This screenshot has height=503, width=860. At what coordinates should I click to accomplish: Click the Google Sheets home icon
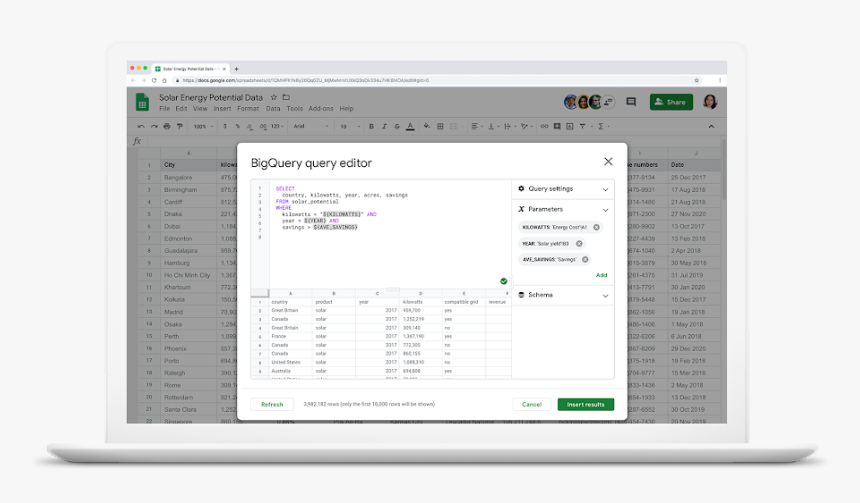142,102
